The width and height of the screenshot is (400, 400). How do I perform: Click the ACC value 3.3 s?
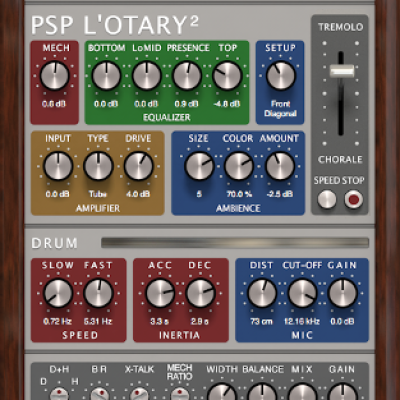click(x=159, y=321)
